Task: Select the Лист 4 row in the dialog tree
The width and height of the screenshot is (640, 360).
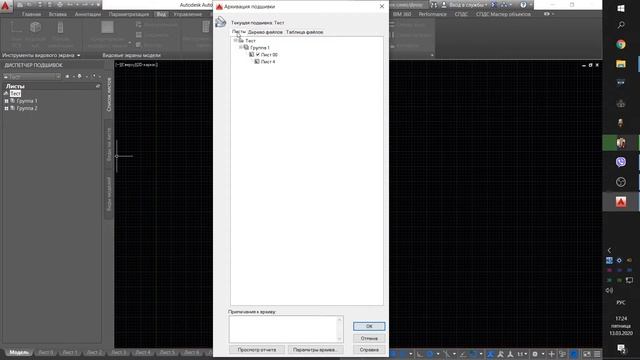Action: pos(268,62)
